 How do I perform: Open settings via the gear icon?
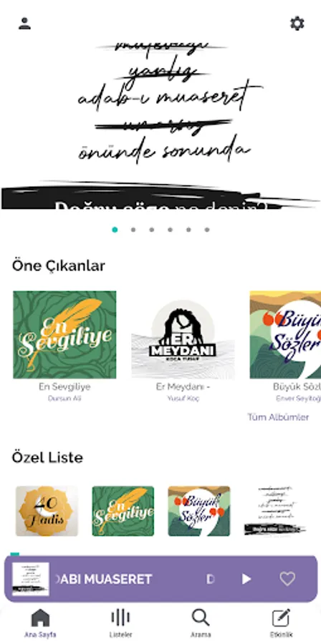(x=297, y=24)
